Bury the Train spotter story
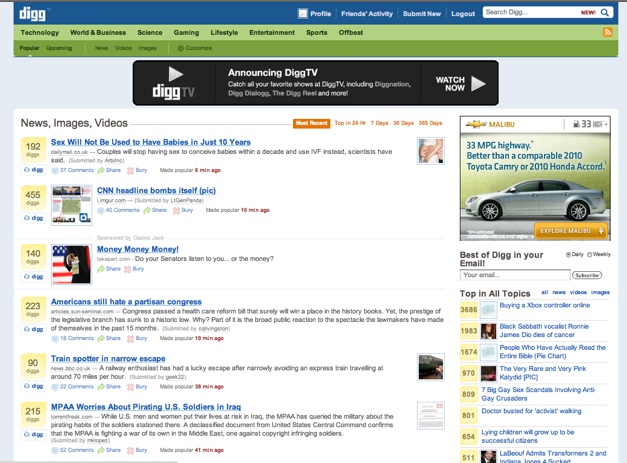The width and height of the screenshot is (627, 463). pyautogui.click(x=137, y=387)
